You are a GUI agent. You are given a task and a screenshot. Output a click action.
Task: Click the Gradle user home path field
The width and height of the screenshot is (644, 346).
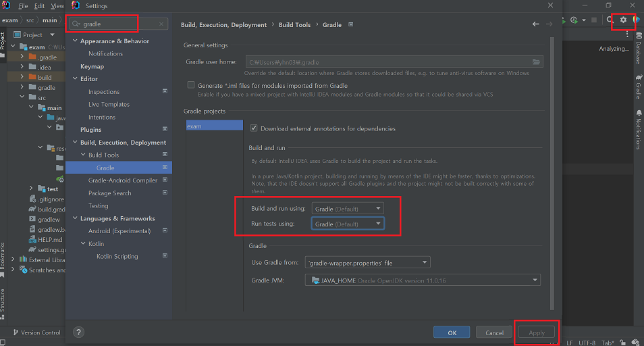394,61
